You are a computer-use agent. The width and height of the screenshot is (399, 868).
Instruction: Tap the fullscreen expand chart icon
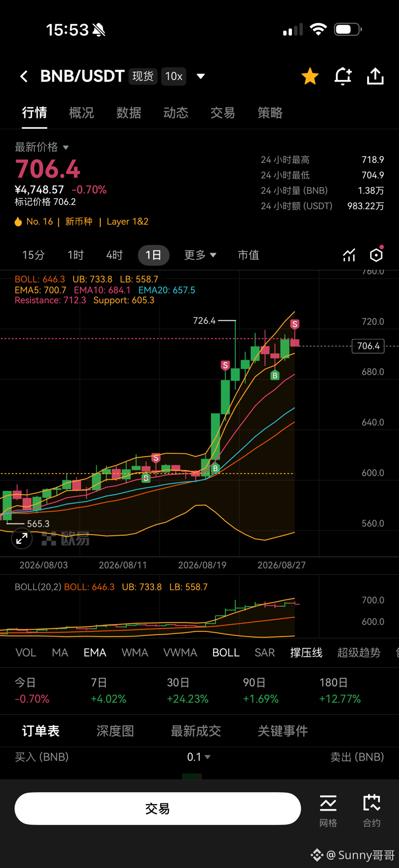pos(22,539)
